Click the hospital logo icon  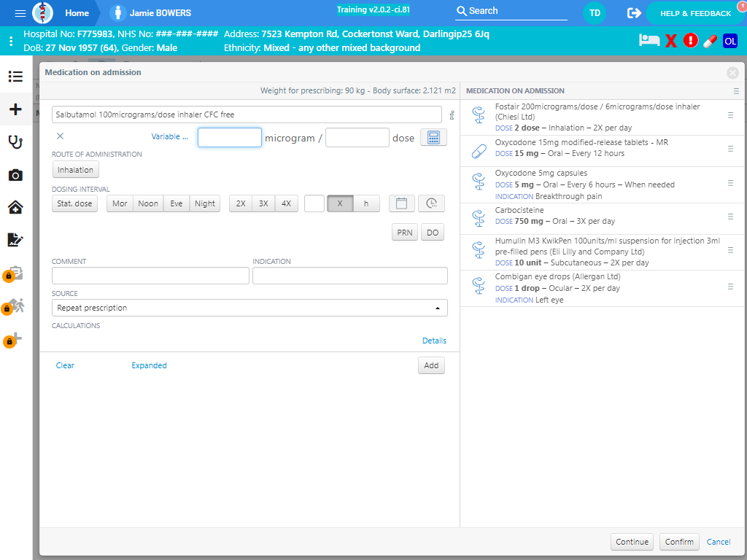(x=42, y=13)
